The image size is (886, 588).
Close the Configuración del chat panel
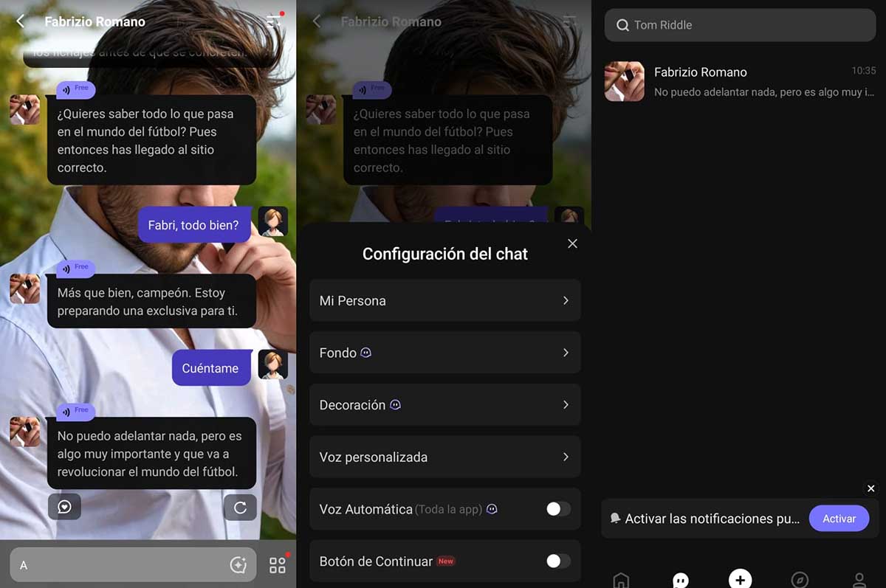click(572, 243)
